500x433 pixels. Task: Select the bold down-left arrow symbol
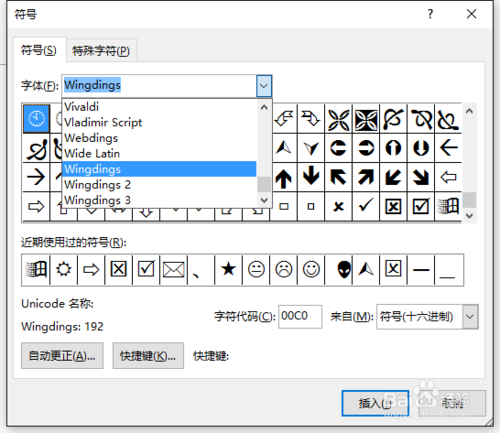393,177
